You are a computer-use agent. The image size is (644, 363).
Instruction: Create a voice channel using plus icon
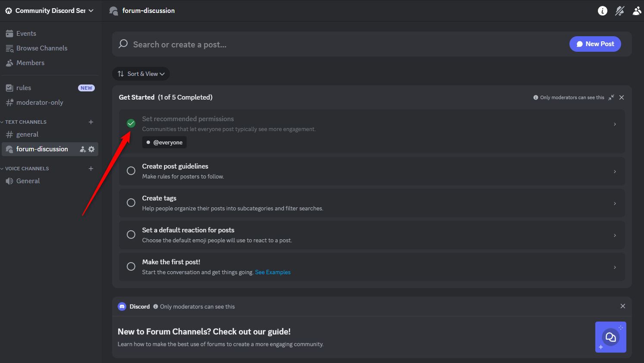[x=91, y=169]
